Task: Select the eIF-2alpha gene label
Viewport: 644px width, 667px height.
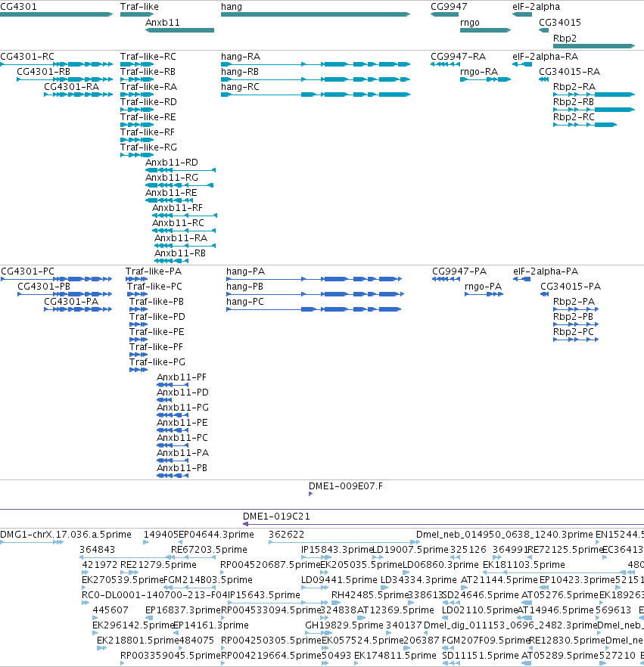Action: [536, 7]
